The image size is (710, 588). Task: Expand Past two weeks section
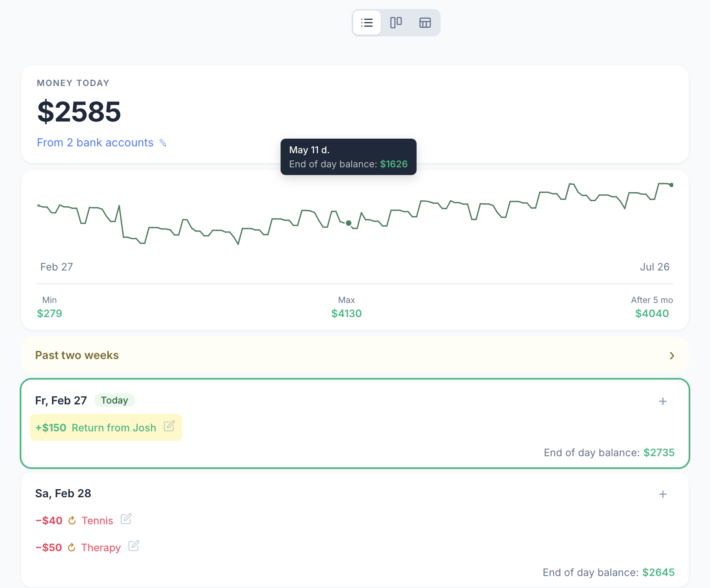click(x=355, y=355)
